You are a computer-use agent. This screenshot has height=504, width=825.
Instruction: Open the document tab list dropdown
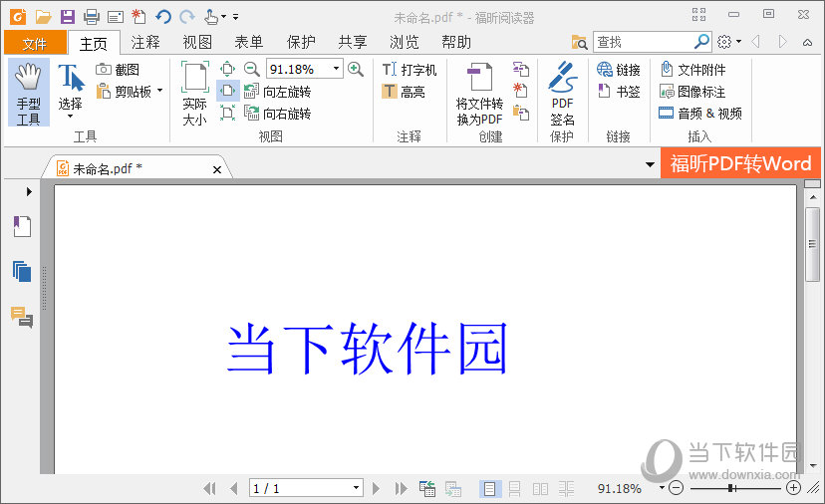651,164
